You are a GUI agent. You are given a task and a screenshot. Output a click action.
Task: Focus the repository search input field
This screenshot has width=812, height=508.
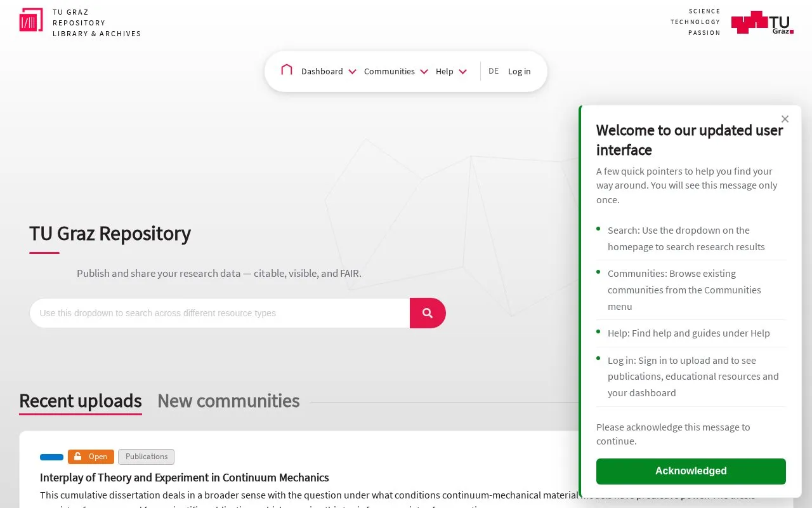pyautogui.click(x=219, y=313)
